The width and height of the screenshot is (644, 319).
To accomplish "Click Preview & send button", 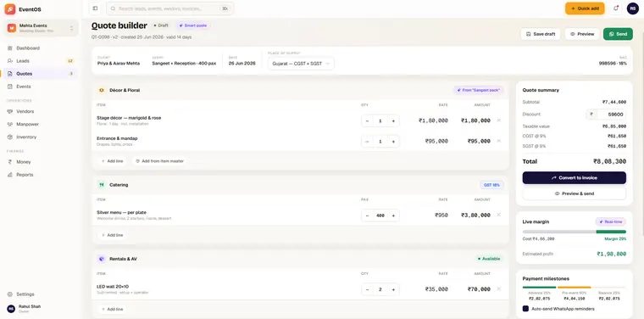I will click(x=575, y=193).
